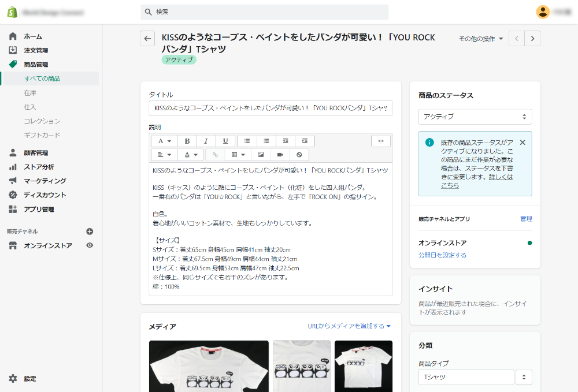Open the user account avatar
The width and height of the screenshot is (578, 392).
click(x=543, y=12)
